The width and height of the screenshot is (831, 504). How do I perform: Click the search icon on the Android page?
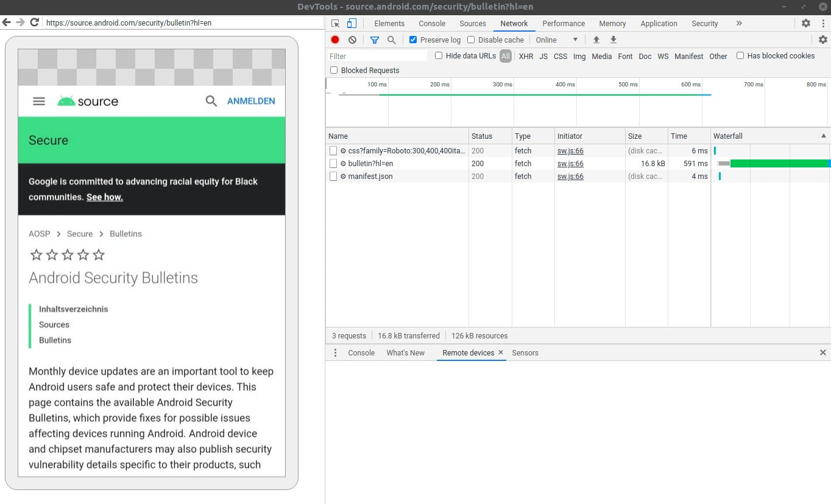(x=211, y=101)
